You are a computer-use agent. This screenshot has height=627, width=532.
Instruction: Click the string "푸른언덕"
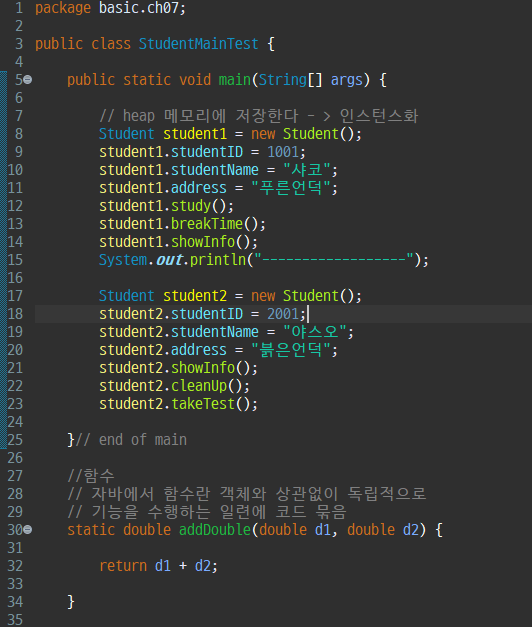click(x=290, y=188)
